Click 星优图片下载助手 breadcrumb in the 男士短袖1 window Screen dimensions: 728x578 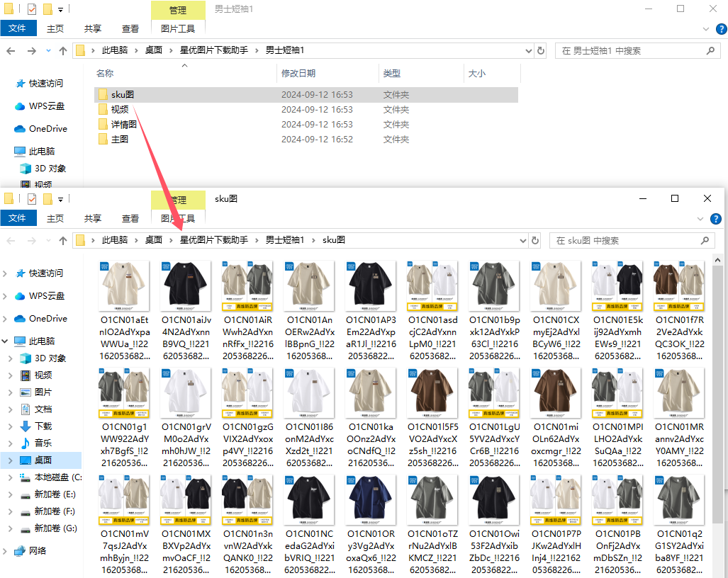[x=214, y=50]
